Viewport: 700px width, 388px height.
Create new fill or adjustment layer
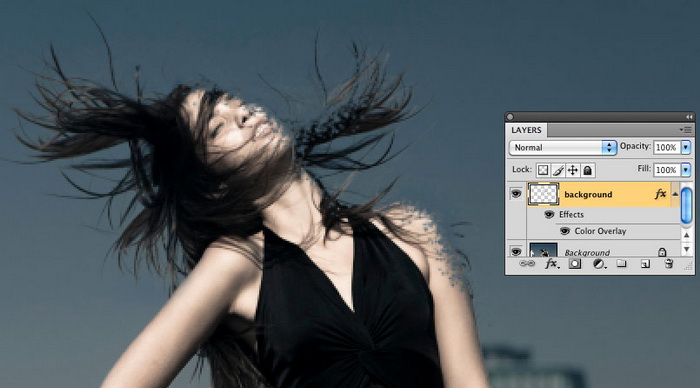(x=599, y=264)
